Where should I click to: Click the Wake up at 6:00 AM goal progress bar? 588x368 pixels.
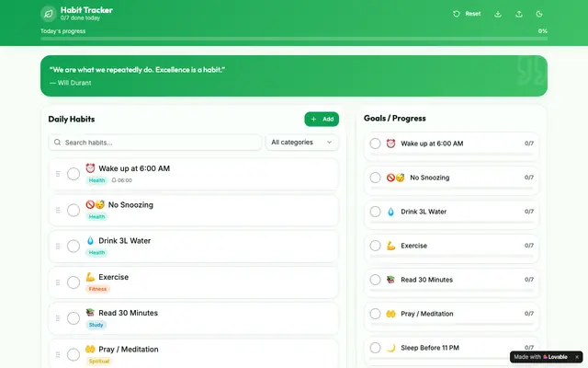tap(451, 154)
